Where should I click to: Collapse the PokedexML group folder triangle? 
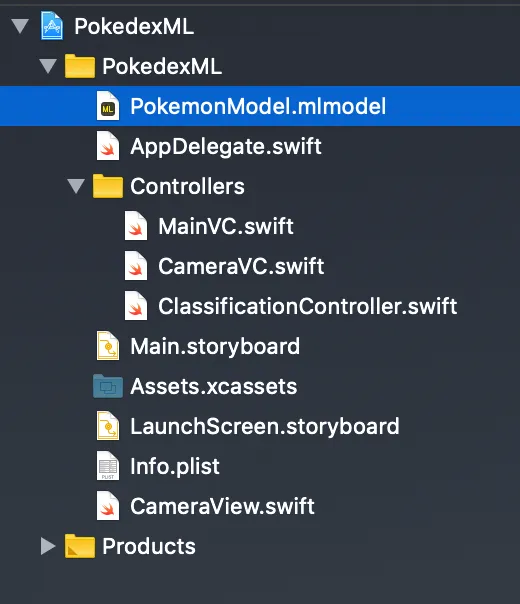click(x=48, y=66)
